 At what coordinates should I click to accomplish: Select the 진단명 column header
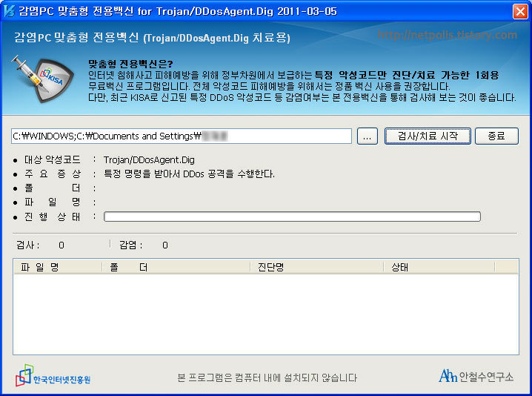click(x=317, y=267)
